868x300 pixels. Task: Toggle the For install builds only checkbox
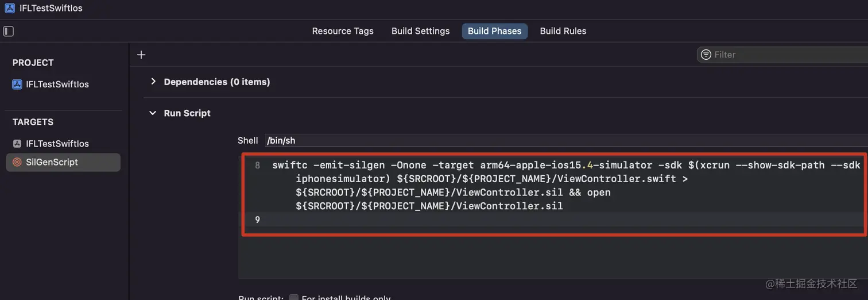[x=293, y=297]
